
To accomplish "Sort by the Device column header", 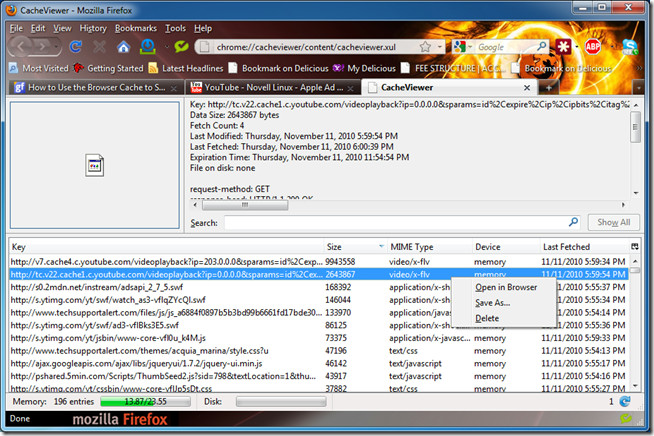I will tap(506, 247).
